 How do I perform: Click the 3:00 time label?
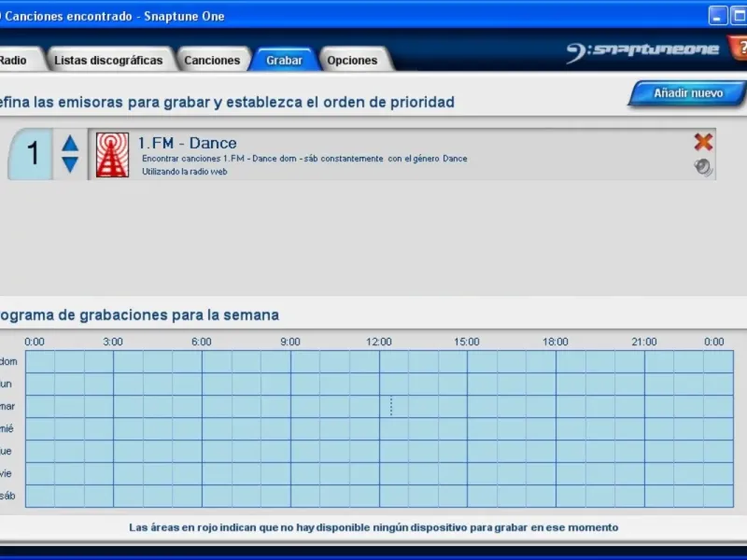coord(113,342)
